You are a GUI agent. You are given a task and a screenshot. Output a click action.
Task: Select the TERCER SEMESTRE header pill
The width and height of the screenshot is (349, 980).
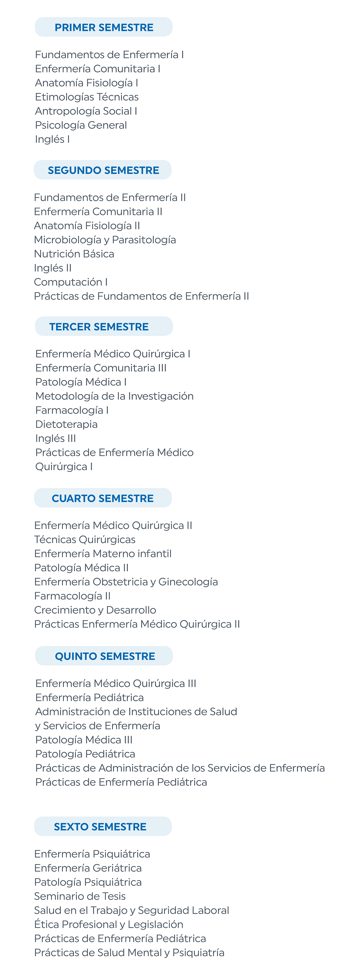[104, 326]
